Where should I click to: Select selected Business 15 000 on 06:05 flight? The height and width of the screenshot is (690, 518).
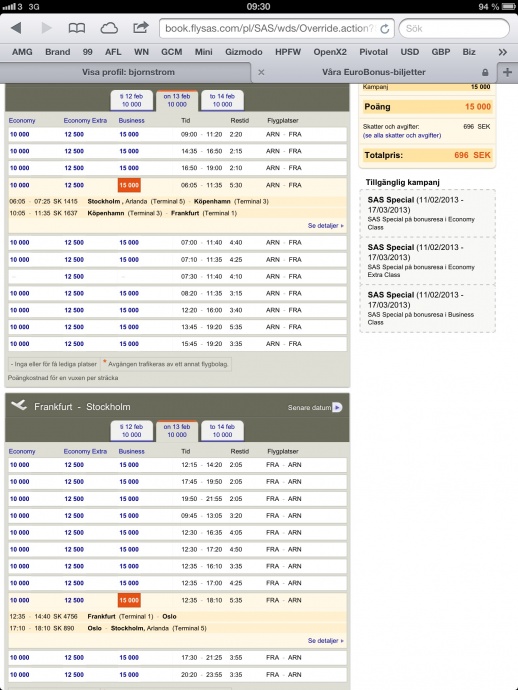click(129, 185)
